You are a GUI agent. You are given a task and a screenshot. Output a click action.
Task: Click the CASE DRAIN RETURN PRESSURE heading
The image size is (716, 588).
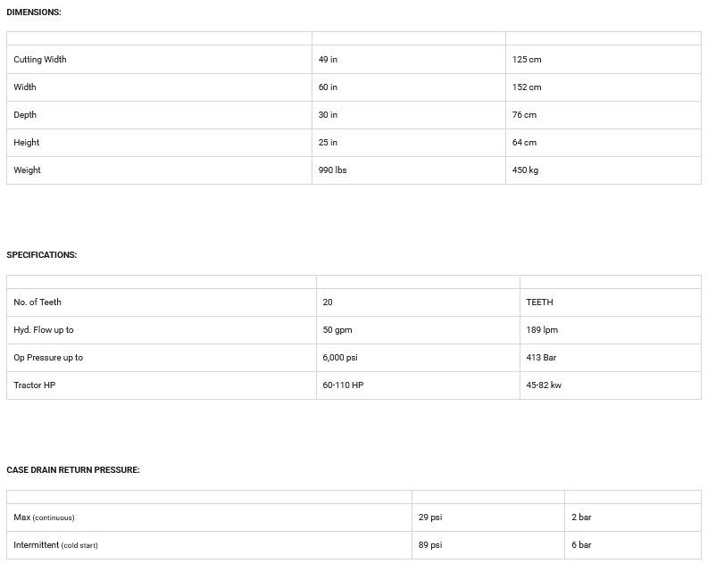(x=73, y=470)
